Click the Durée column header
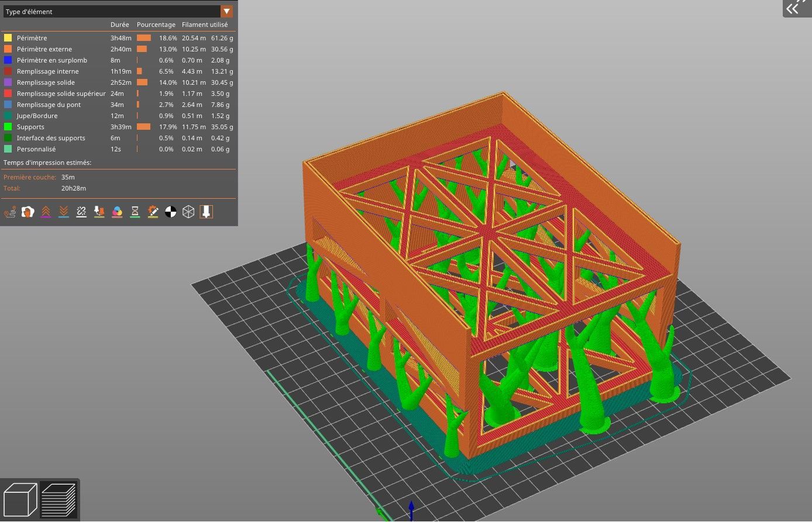812x522 pixels. [120, 25]
